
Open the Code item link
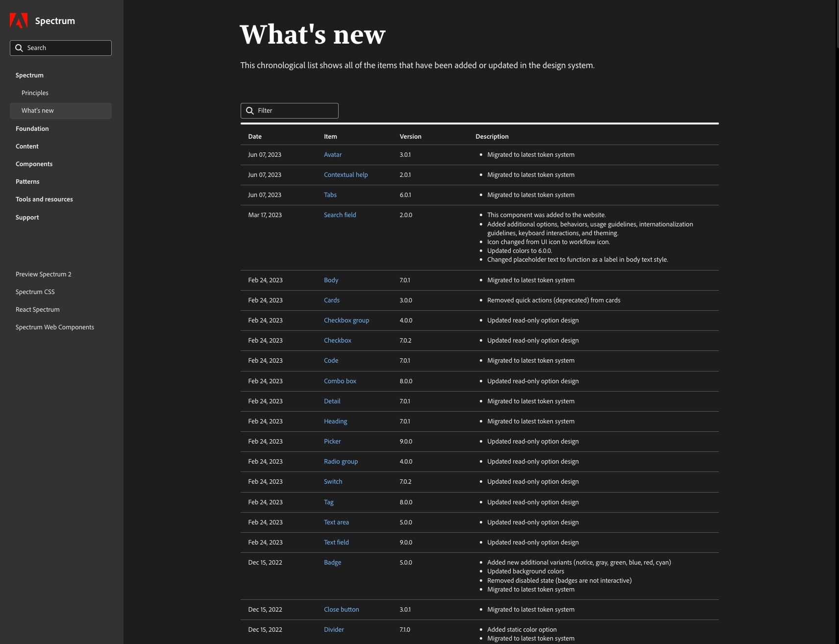[x=331, y=361]
